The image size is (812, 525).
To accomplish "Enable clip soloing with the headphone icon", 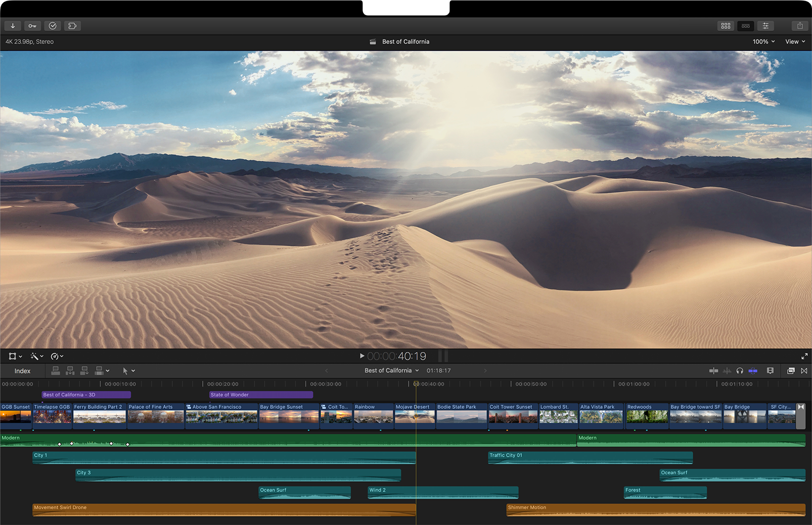I will (x=740, y=371).
